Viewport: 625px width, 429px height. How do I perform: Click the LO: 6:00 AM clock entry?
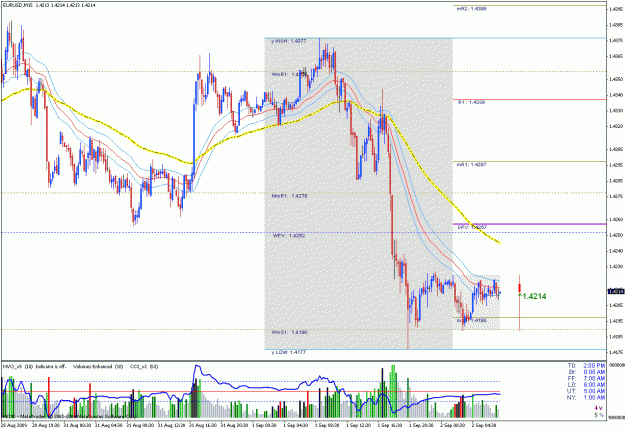(586, 385)
